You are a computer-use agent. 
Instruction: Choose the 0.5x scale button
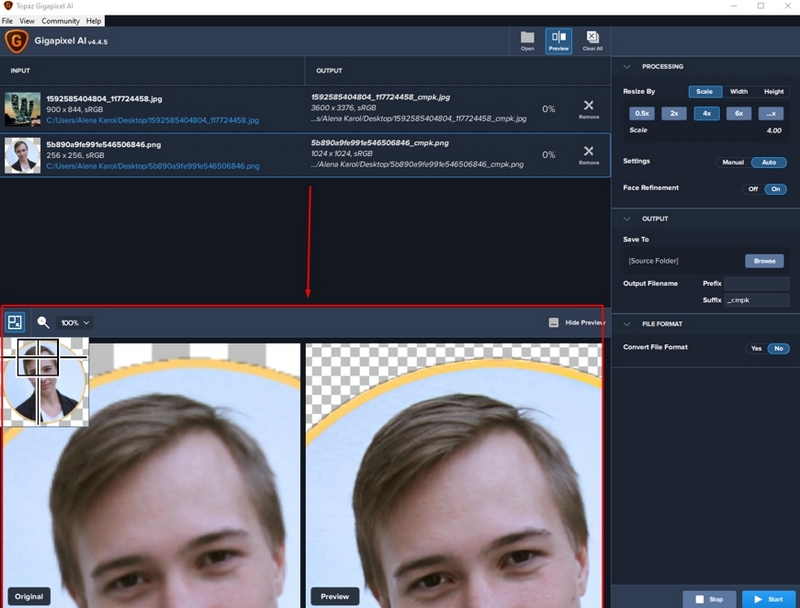pos(642,113)
